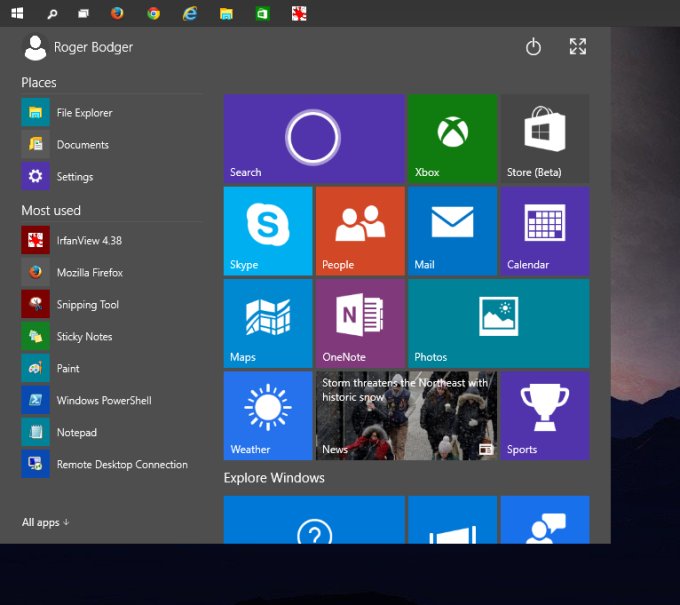Open the Calendar tile

pos(544,230)
